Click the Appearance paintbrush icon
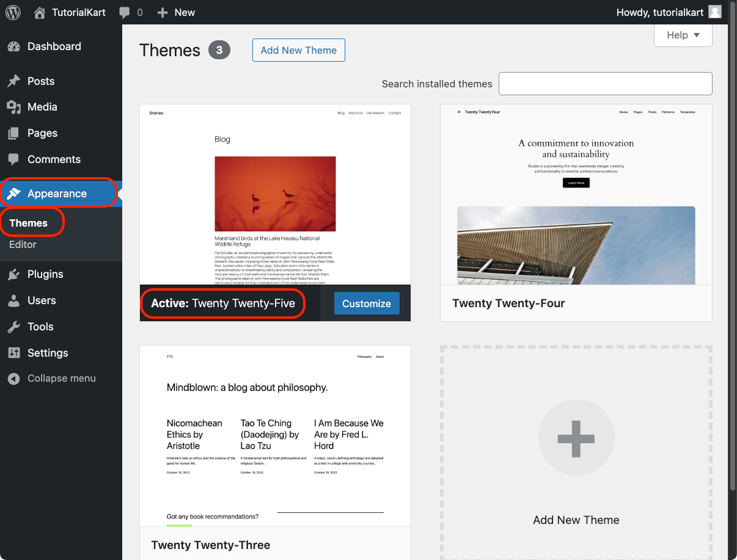 (13, 194)
